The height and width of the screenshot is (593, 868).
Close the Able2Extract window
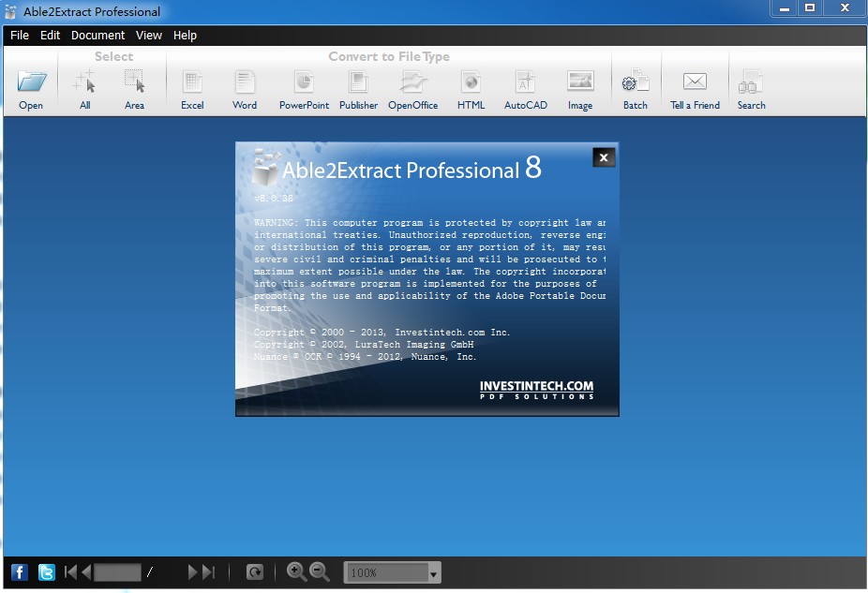pyautogui.click(x=845, y=8)
